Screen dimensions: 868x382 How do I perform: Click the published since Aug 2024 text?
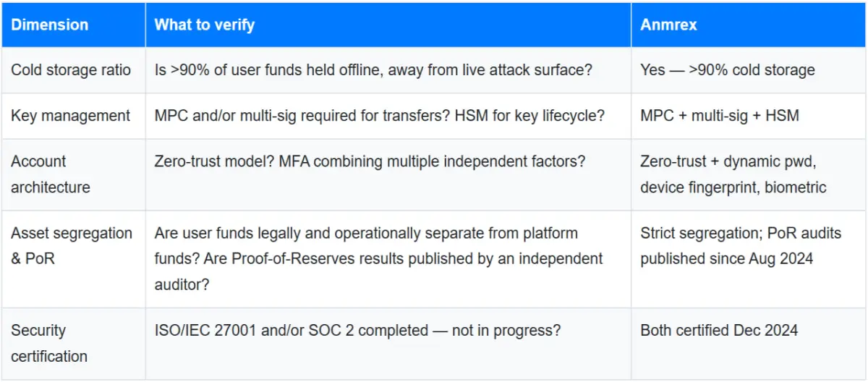pyautogui.click(x=727, y=259)
